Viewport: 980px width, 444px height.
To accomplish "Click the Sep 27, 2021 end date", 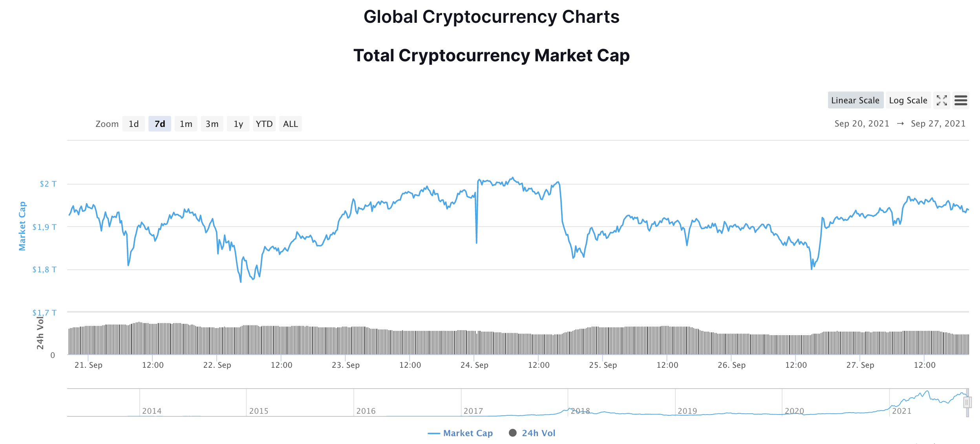I will pos(938,123).
